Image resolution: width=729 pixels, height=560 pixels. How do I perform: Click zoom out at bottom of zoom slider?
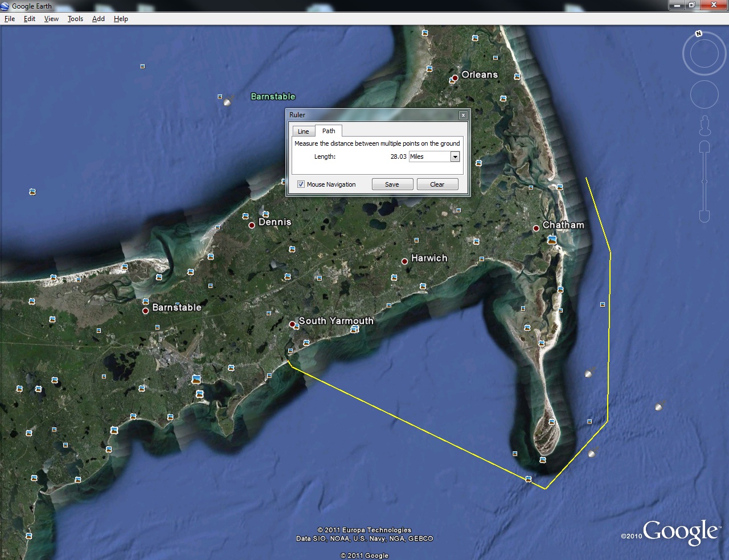click(x=705, y=216)
